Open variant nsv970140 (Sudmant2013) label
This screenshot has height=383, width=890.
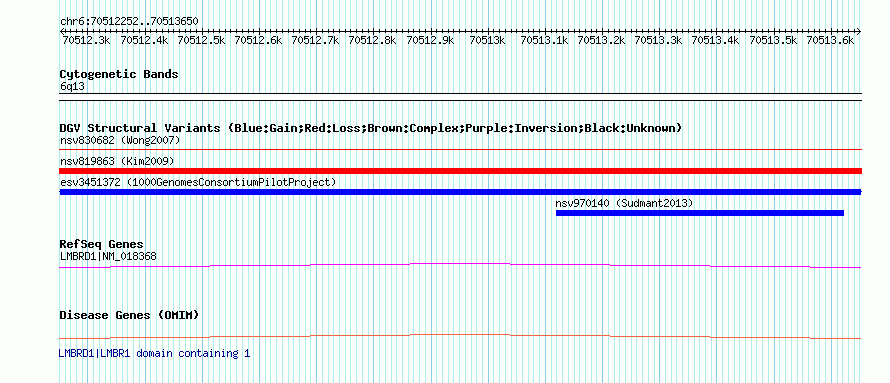click(624, 203)
